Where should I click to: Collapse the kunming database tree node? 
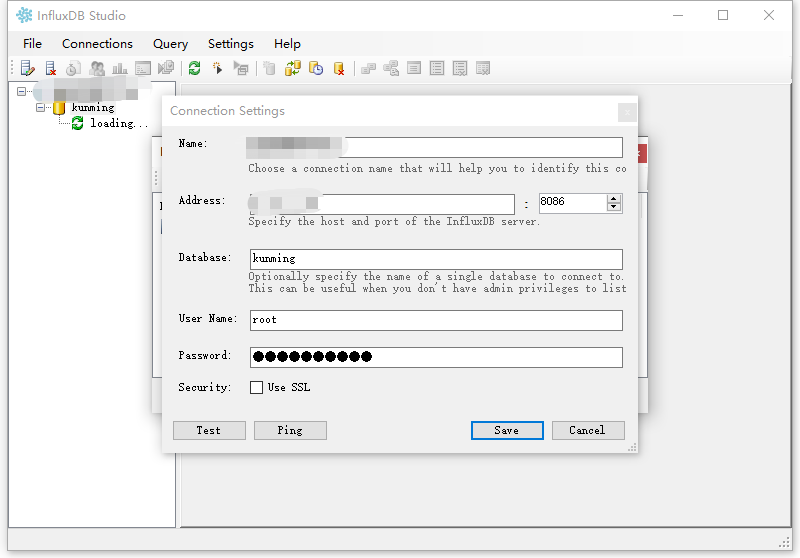pos(40,108)
